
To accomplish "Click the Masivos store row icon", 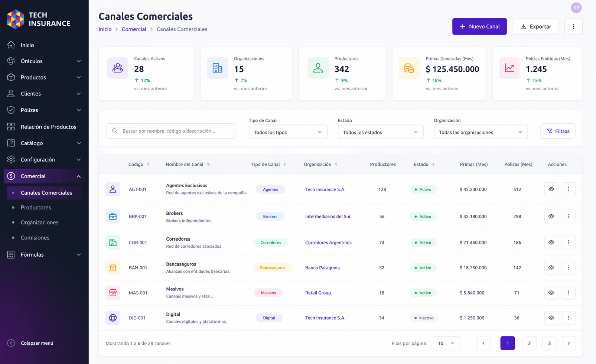I will pos(113,293).
